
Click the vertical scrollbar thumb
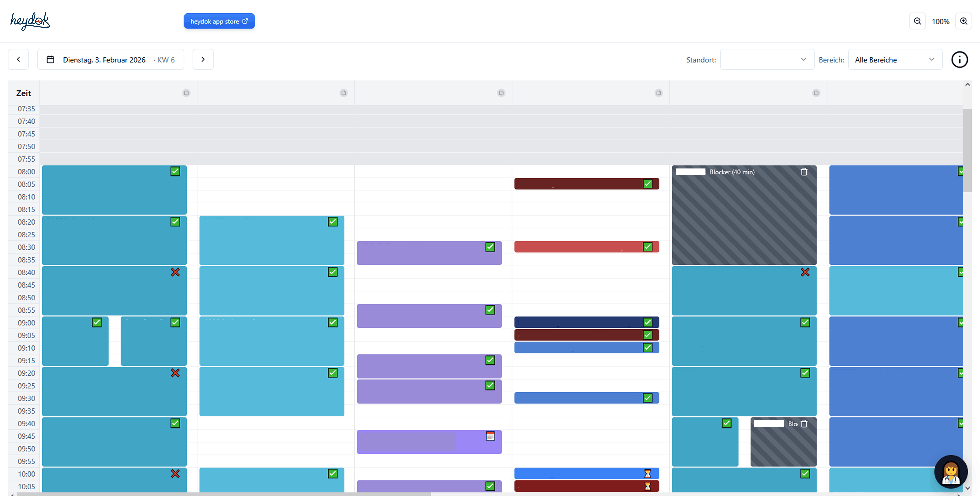967,151
